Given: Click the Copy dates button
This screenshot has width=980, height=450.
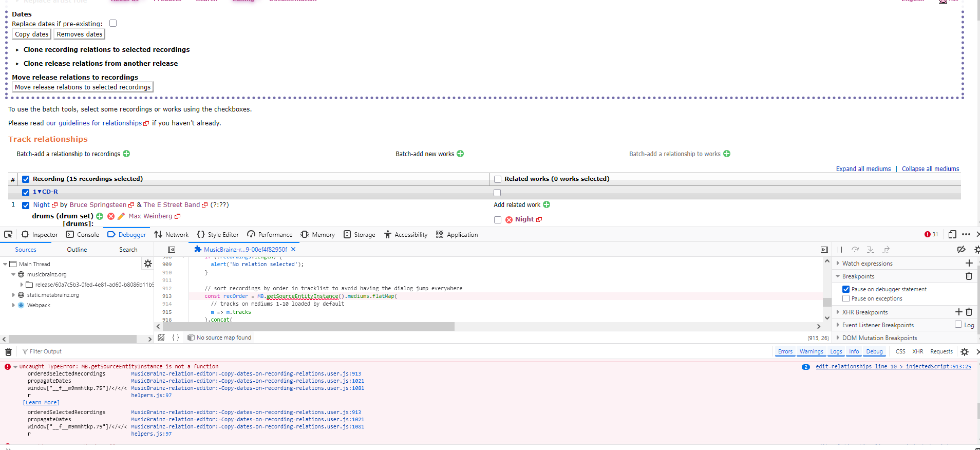Looking at the screenshot, I should pyautogui.click(x=32, y=34).
